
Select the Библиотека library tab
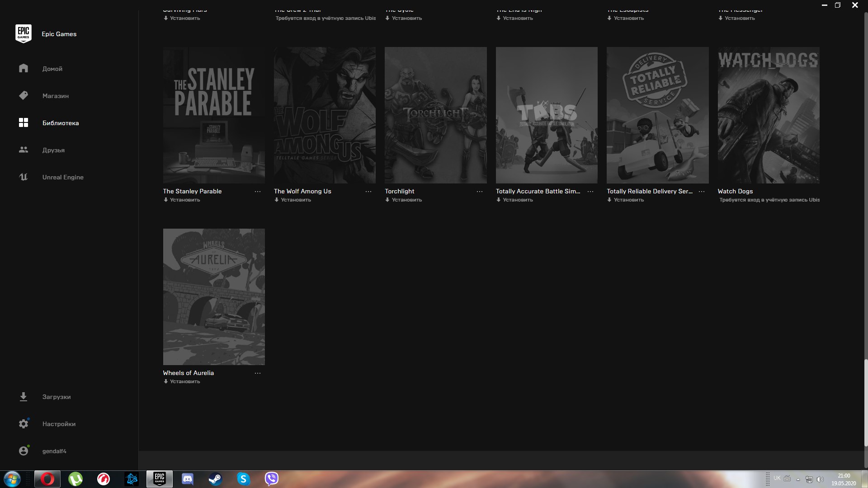pos(61,123)
